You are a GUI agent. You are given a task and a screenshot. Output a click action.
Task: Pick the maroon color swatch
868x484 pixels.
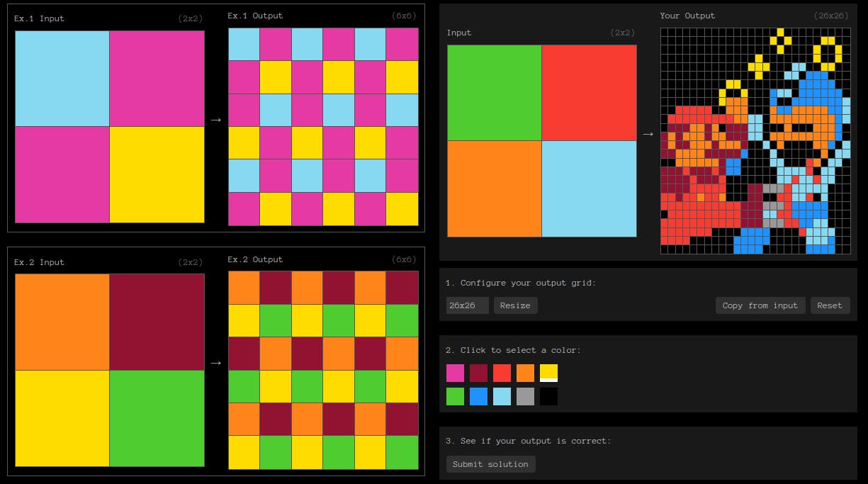click(478, 373)
